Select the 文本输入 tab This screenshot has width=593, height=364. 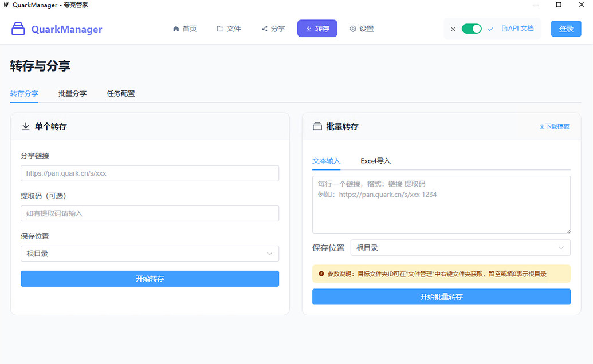pyautogui.click(x=327, y=161)
